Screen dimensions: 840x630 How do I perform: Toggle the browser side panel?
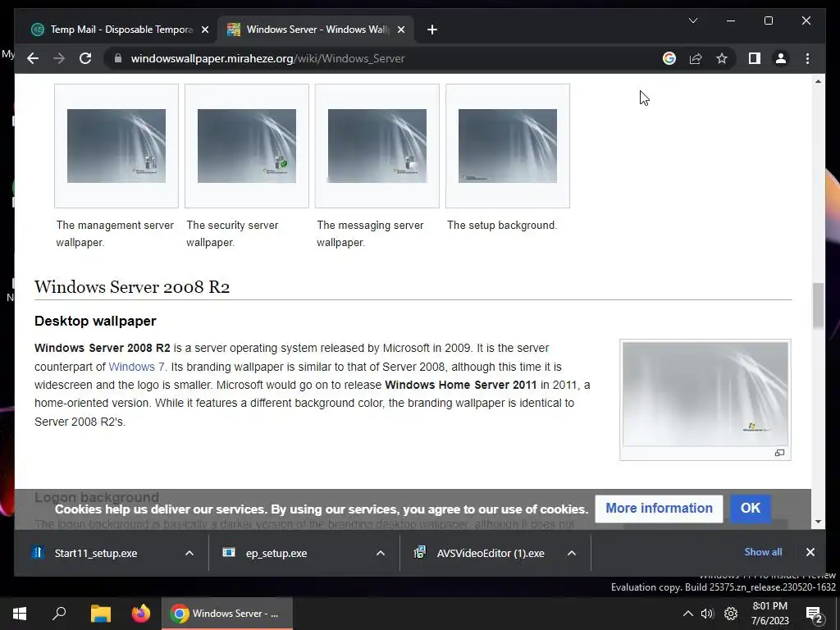click(755, 58)
